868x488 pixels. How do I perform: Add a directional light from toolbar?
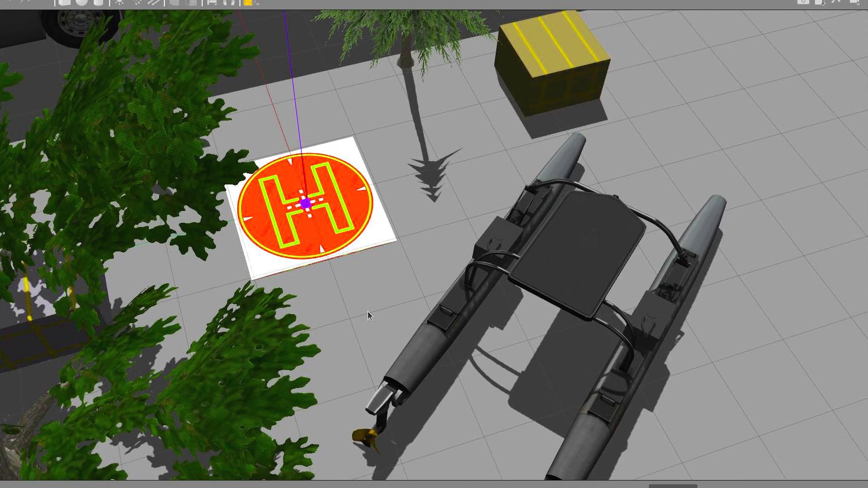[x=154, y=2]
